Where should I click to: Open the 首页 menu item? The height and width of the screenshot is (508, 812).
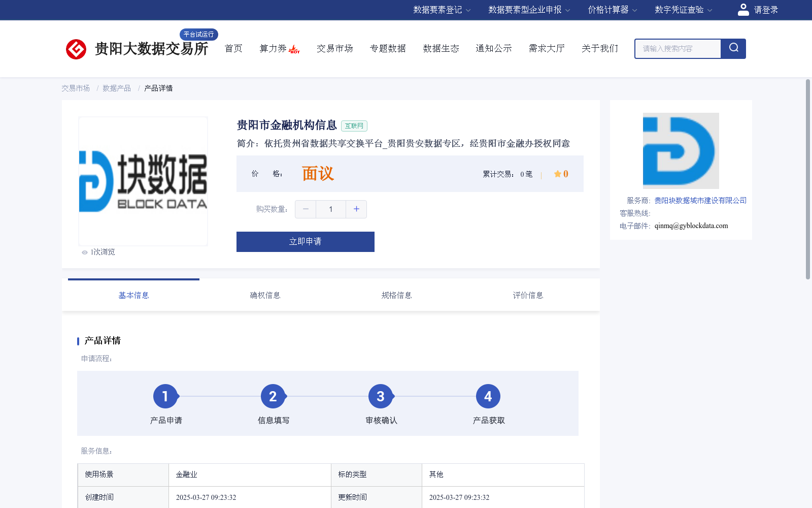(x=233, y=48)
